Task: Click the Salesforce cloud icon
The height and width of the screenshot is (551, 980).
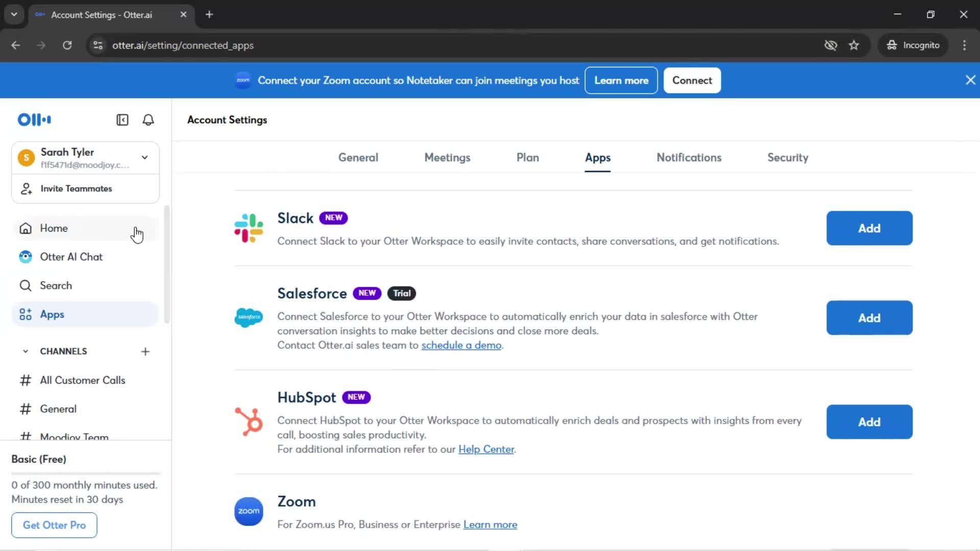Action: click(249, 317)
